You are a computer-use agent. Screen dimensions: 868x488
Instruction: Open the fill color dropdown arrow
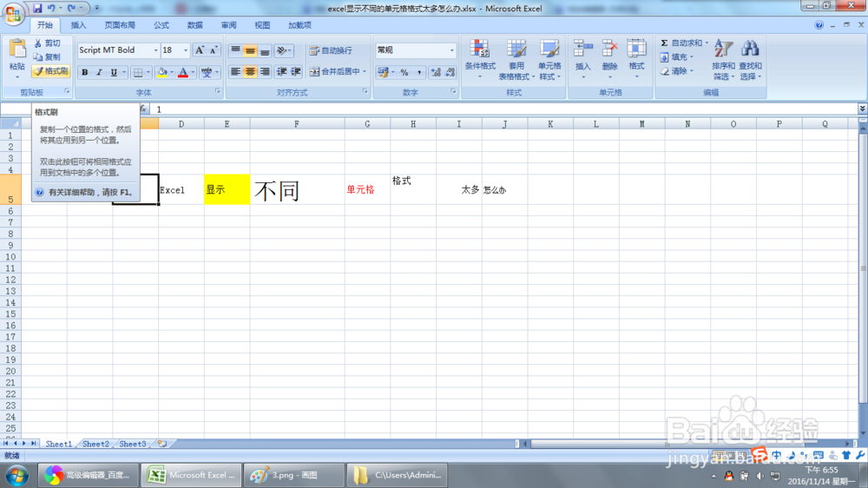[172, 73]
